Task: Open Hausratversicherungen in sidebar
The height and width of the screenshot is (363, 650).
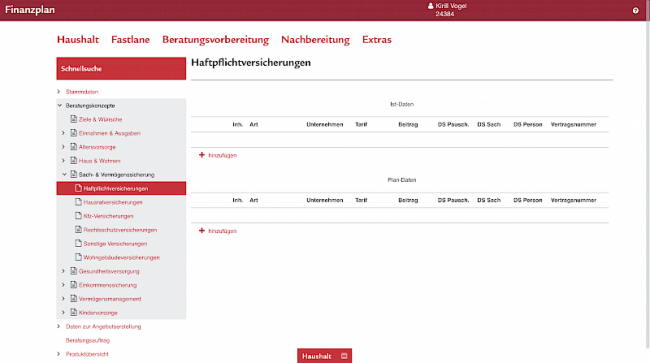Action: click(113, 202)
